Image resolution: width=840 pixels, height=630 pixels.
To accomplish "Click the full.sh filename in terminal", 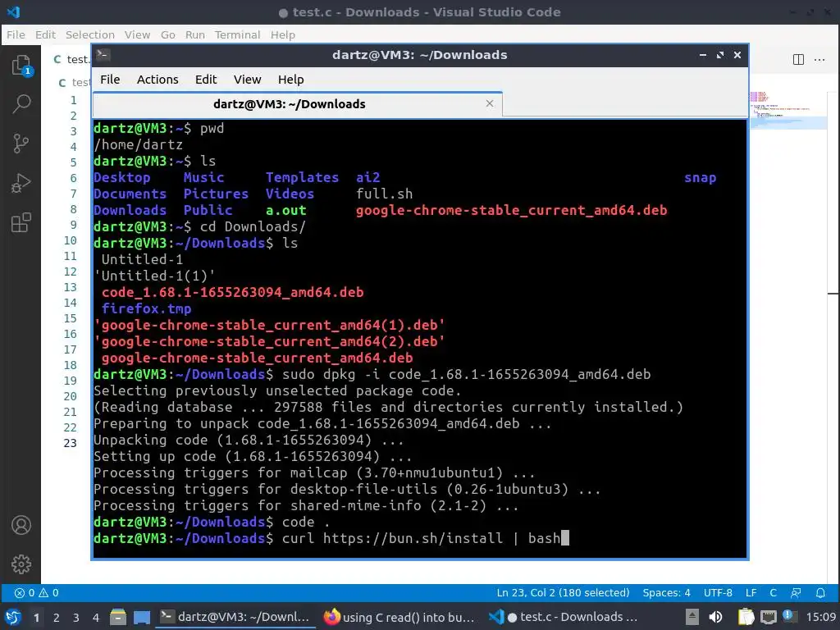I will [x=384, y=194].
